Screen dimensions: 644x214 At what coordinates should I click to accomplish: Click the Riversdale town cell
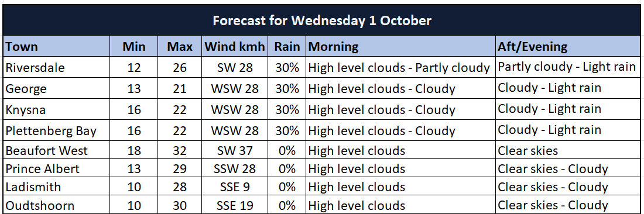(x=57, y=67)
